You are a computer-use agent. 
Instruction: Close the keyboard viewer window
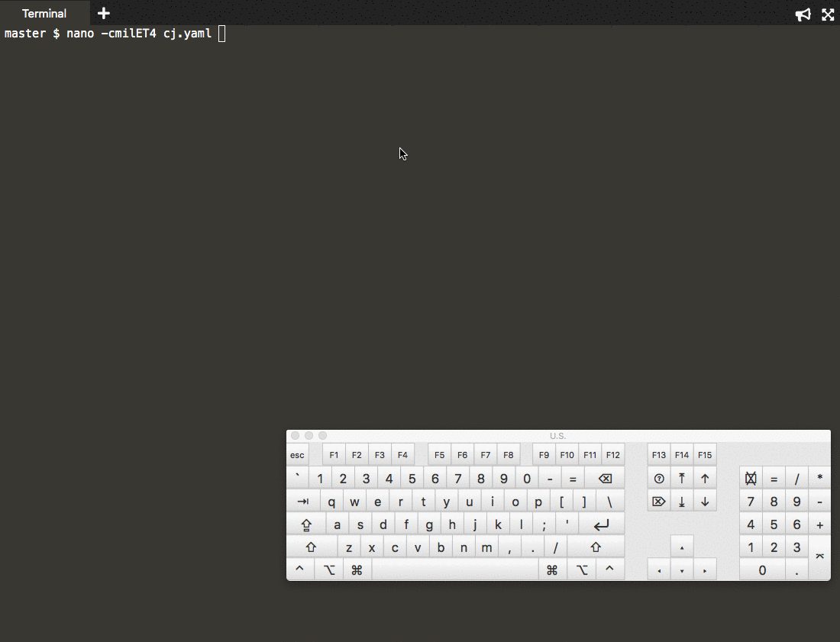tap(296, 436)
